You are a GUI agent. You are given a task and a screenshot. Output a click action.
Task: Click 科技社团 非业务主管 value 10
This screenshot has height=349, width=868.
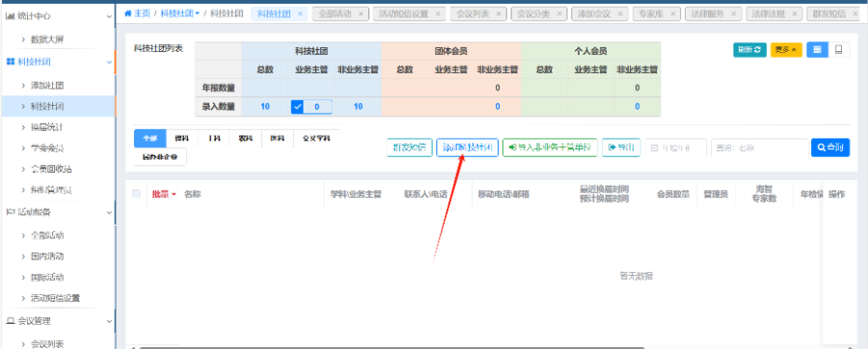pyautogui.click(x=358, y=107)
